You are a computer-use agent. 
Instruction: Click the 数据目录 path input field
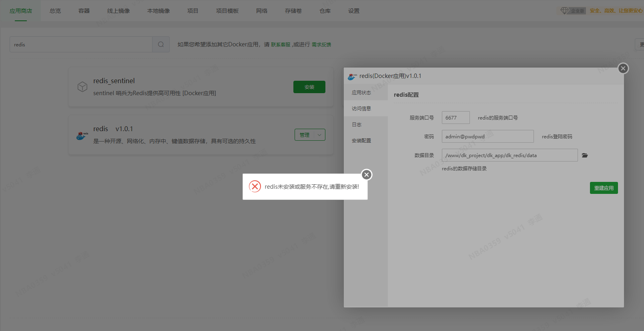[x=510, y=155]
